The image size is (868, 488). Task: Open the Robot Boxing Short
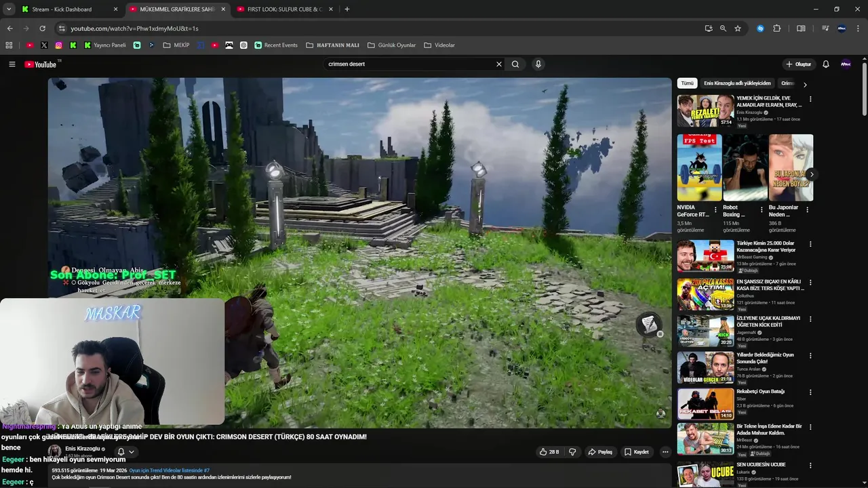[x=745, y=167]
